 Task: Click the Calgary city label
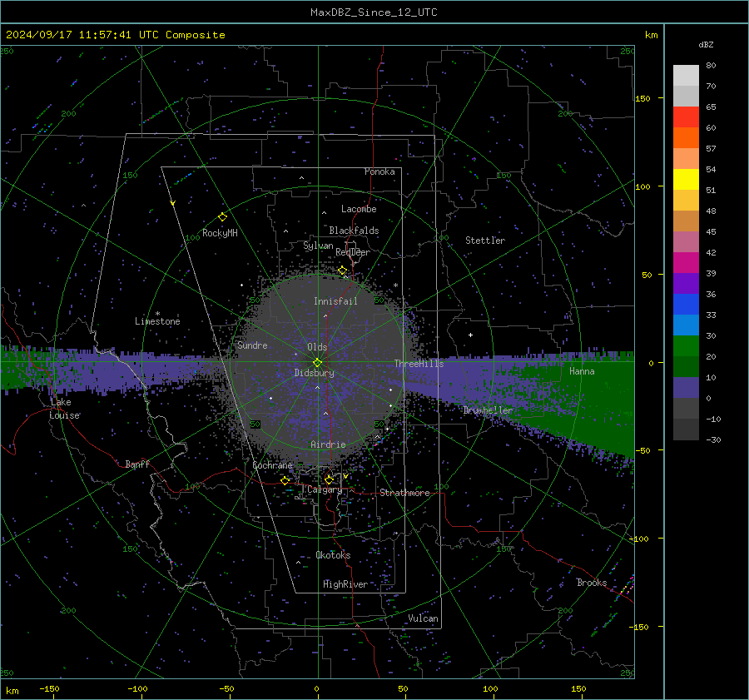coord(325,489)
